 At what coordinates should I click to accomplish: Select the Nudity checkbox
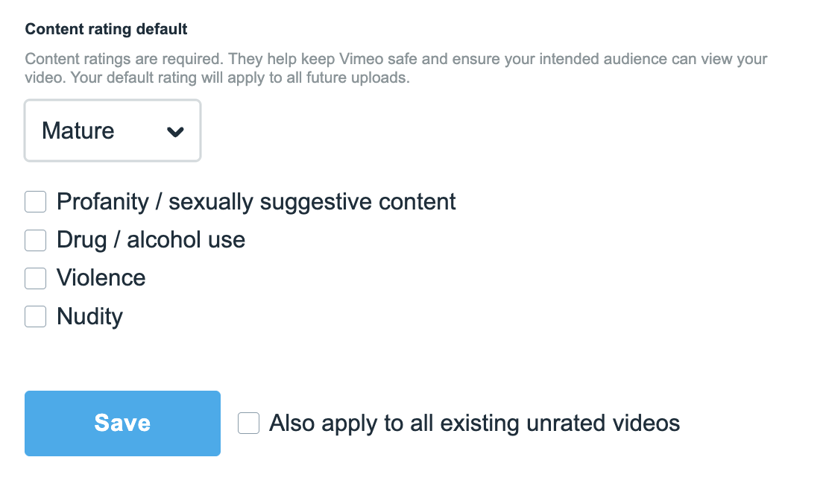[36, 317]
